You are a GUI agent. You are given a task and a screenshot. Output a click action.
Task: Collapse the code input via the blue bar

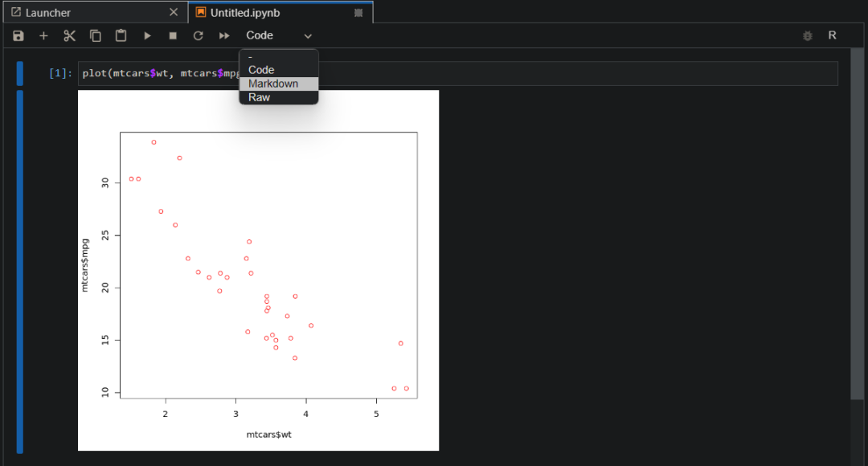coord(20,74)
